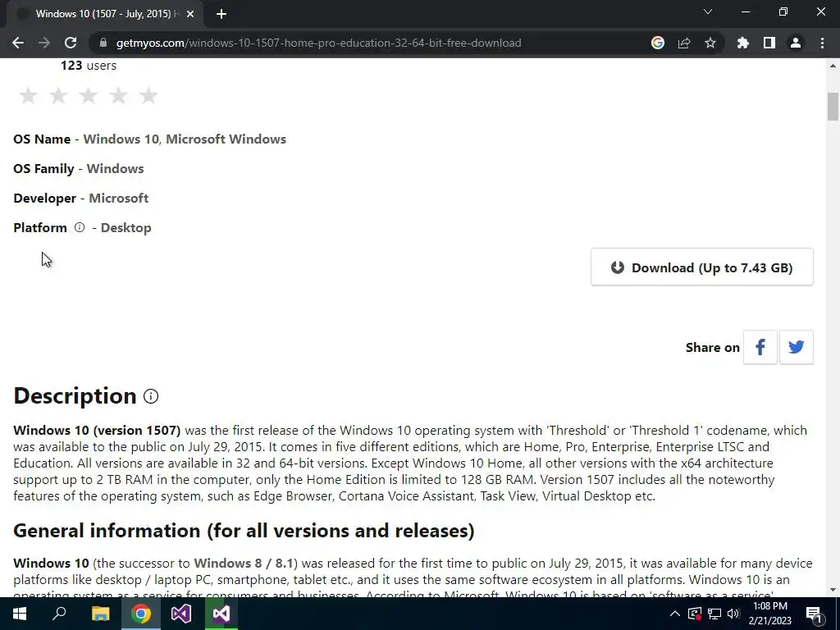Rate three stars
The width and height of the screenshot is (840, 630).
(89, 96)
